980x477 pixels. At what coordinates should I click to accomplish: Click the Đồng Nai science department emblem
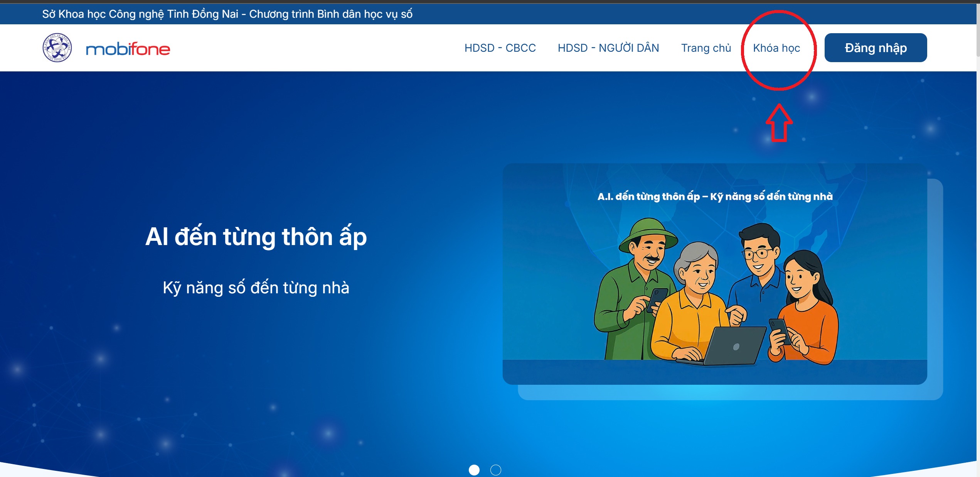coord(57,48)
